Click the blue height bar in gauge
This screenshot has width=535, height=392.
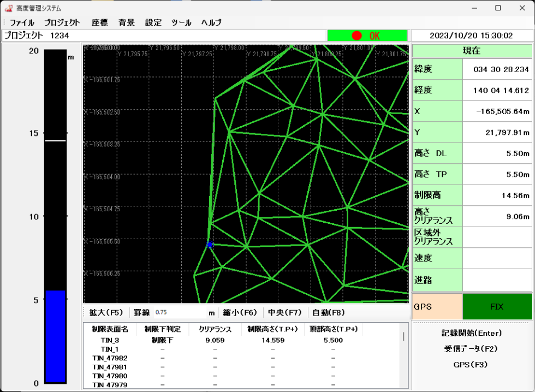(55, 336)
